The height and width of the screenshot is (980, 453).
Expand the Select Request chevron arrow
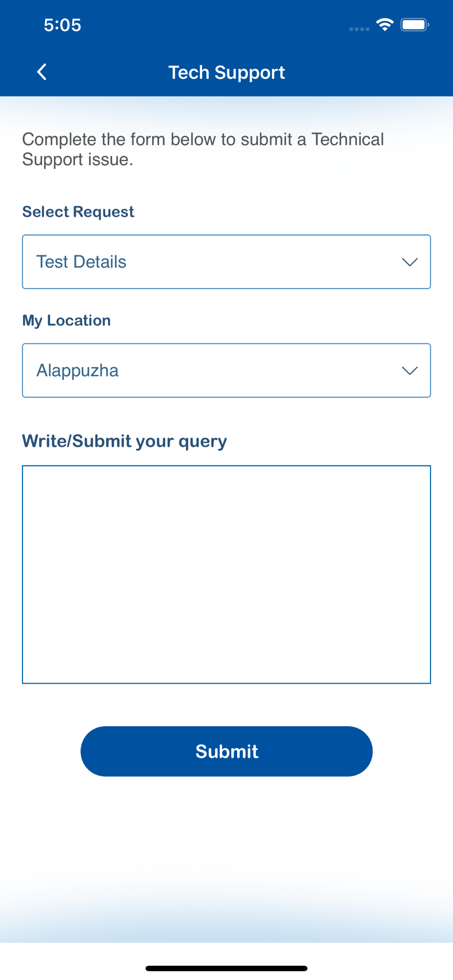tap(410, 262)
